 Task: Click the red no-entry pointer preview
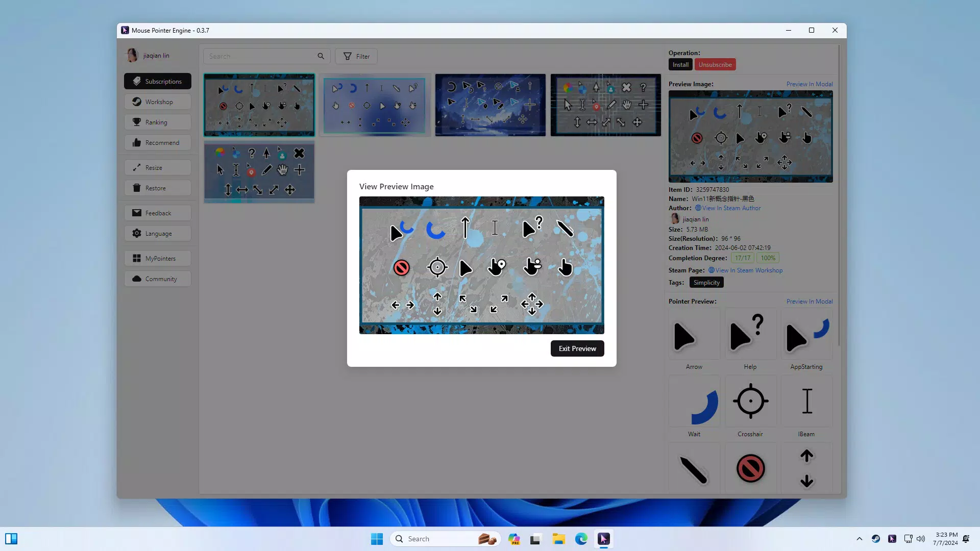(x=750, y=468)
